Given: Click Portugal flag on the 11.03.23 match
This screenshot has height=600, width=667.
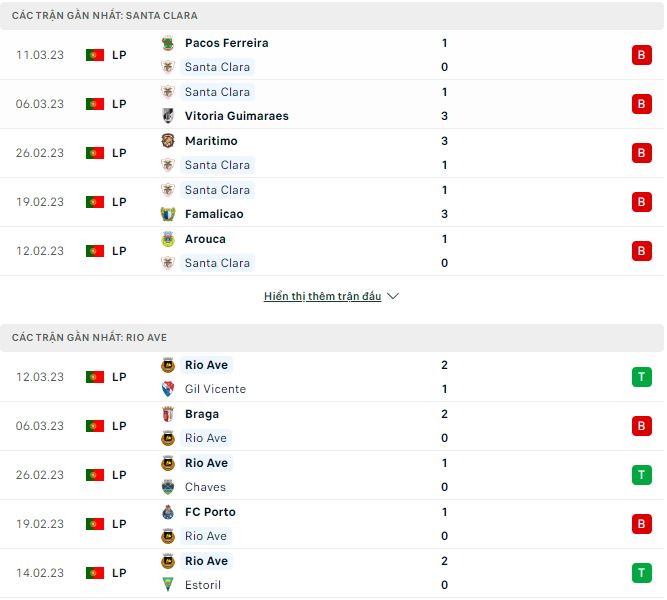Looking at the screenshot, I should pos(95,55).
